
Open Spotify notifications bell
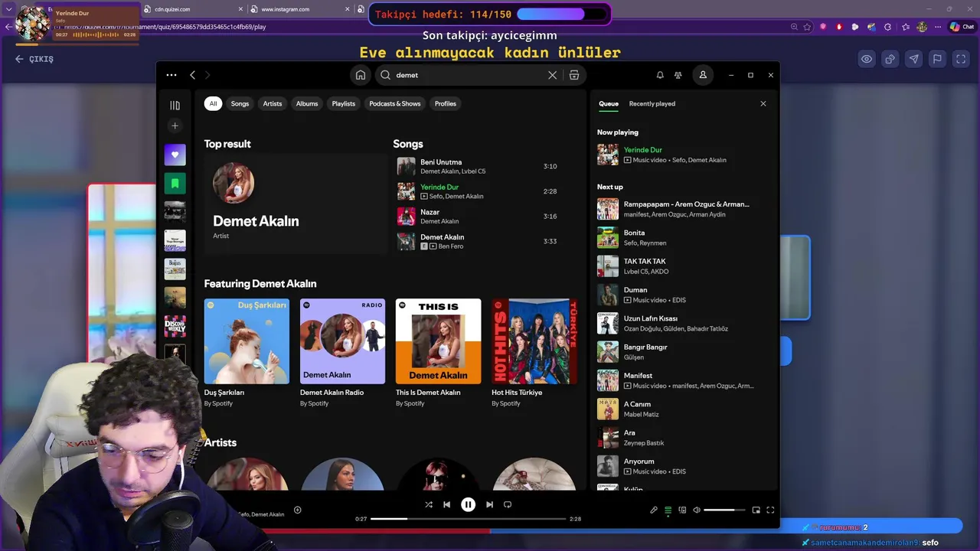click(660, 75)
